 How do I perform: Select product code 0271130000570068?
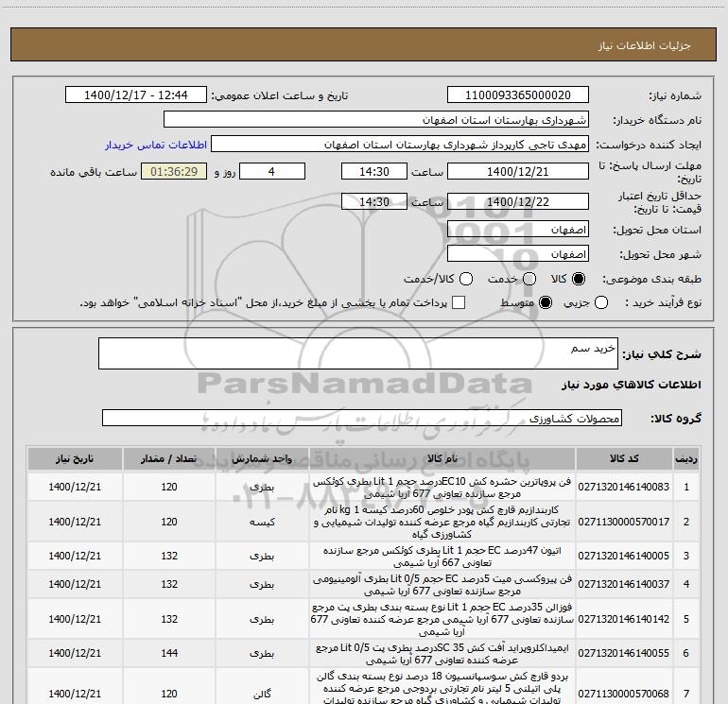(624, 694)
